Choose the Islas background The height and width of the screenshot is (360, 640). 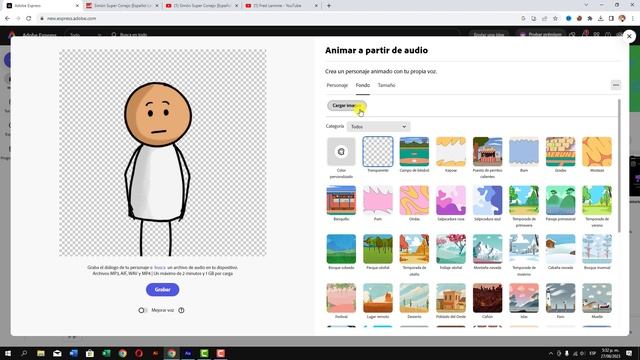pos(524,298)
